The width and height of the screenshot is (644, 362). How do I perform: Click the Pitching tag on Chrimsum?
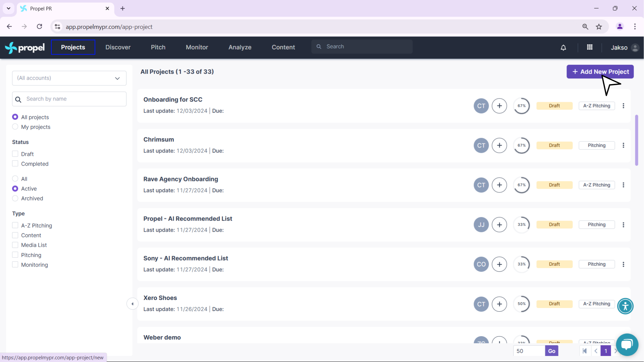point(597,145)
